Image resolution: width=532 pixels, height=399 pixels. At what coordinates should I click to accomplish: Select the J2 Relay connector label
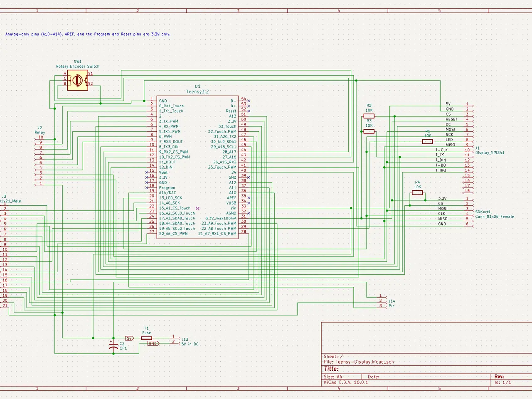point(40,130)
